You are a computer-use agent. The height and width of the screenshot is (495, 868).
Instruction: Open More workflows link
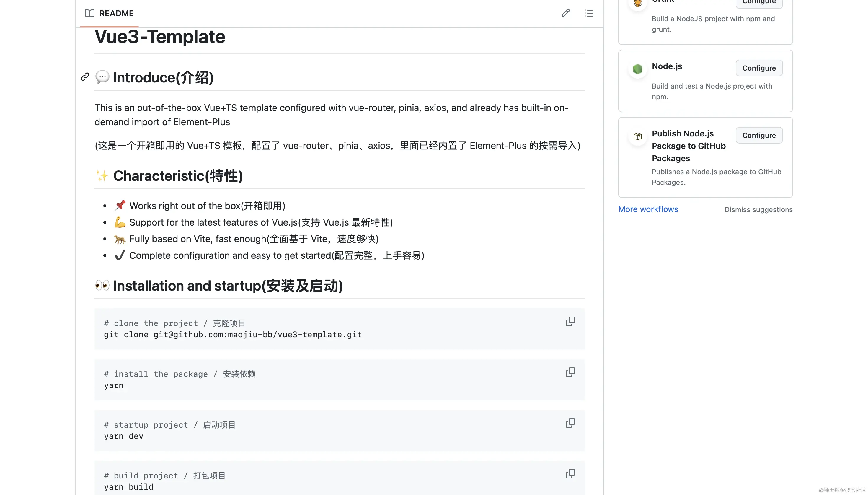648,209
